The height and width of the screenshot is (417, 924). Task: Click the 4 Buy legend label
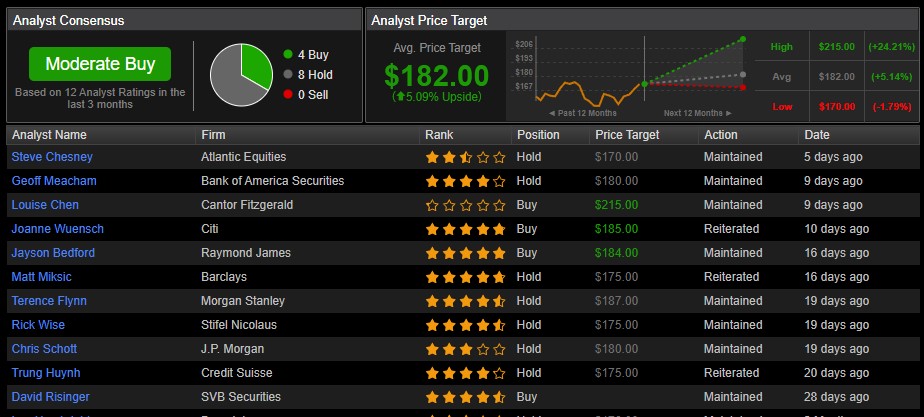click(x=313, y=55)
